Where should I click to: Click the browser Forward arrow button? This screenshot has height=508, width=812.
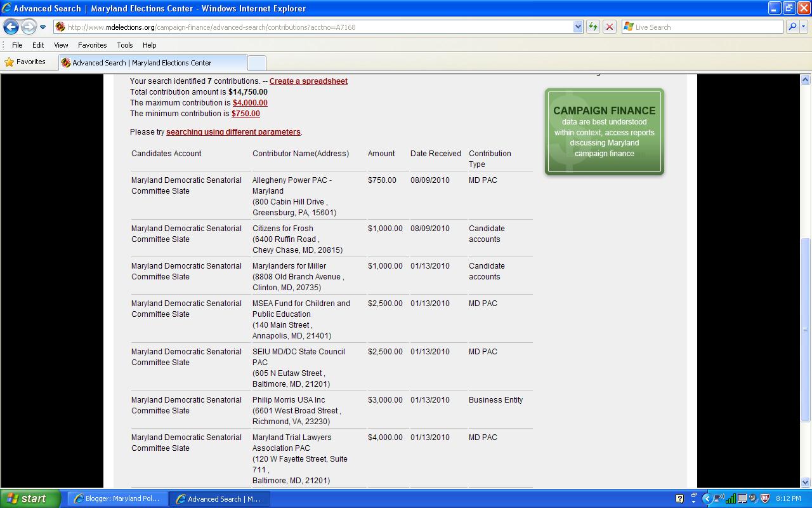tap(29, 27)
